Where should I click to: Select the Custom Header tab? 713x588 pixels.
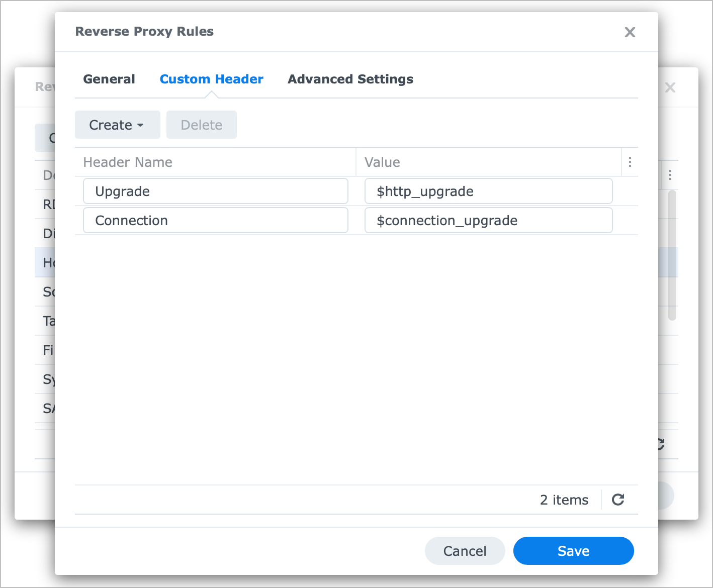tap(211, 79)
